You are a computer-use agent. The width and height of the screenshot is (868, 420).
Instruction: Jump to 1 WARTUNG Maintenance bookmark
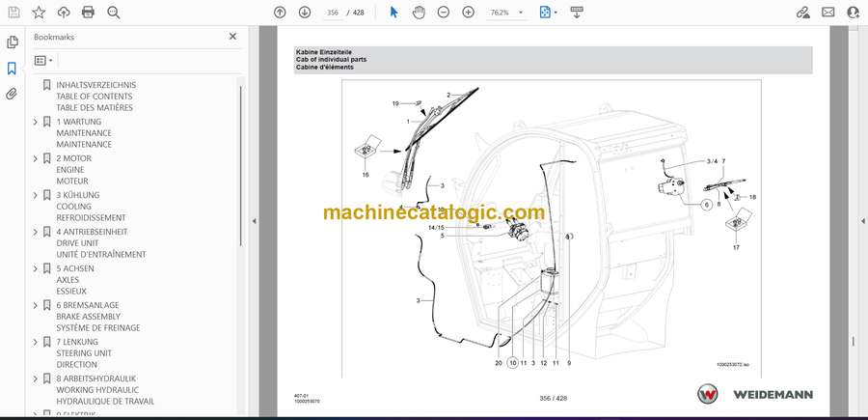(84, 133)
